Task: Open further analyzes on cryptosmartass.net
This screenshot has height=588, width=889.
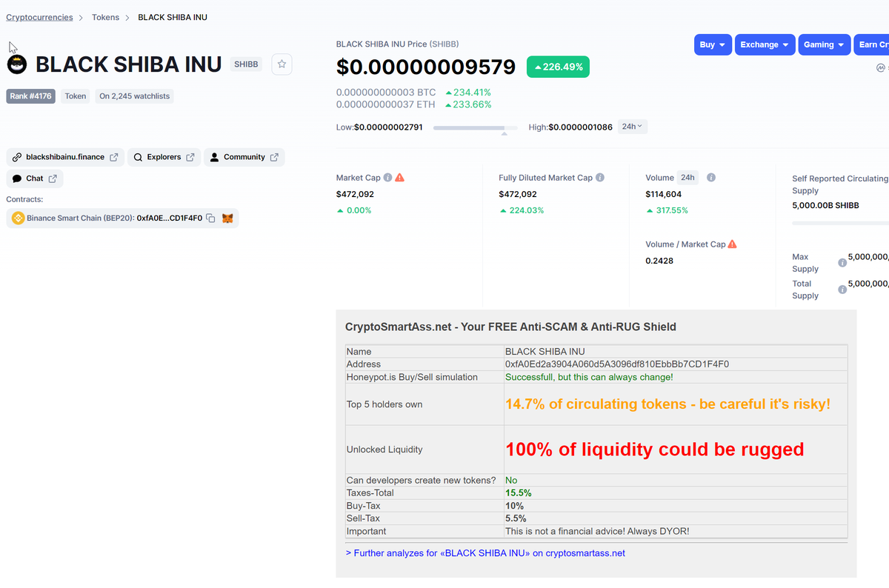Action: tap(485, 553)
